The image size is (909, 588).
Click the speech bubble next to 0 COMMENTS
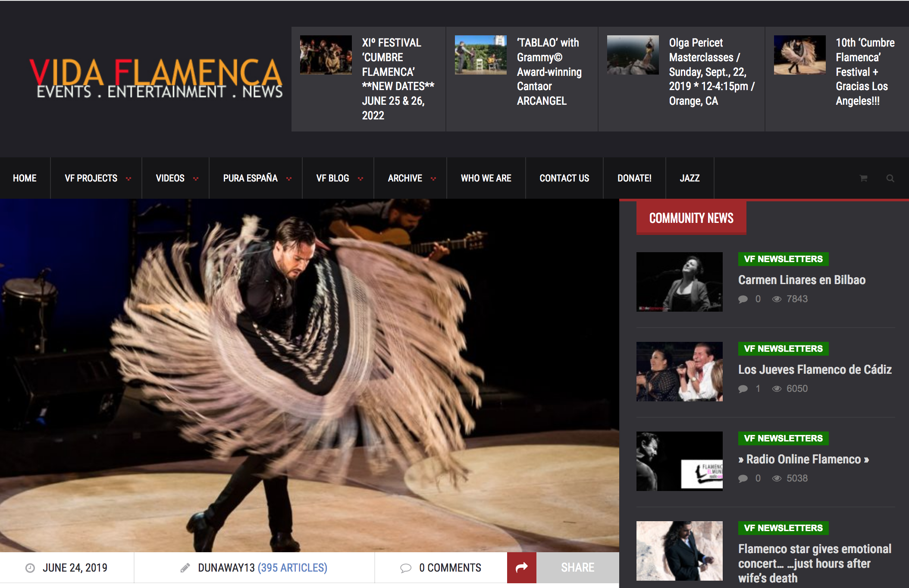[406, 568]
